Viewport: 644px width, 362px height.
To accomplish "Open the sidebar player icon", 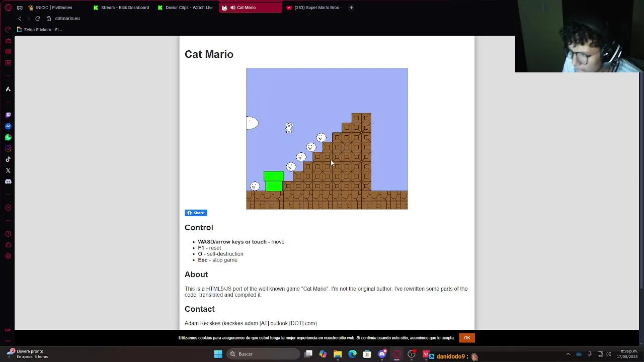I will click(8, 208).
